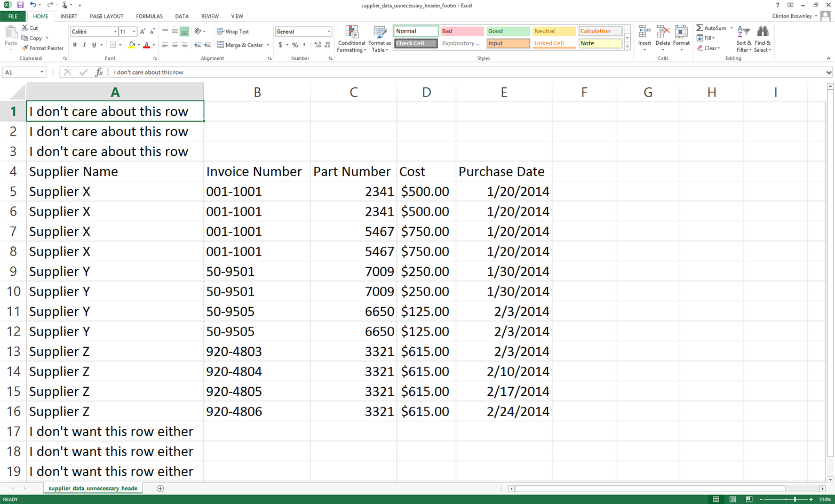This screenshot has height=504, width=835.
Task: Open the Name Box dropdown arrow
Action: 42,73
